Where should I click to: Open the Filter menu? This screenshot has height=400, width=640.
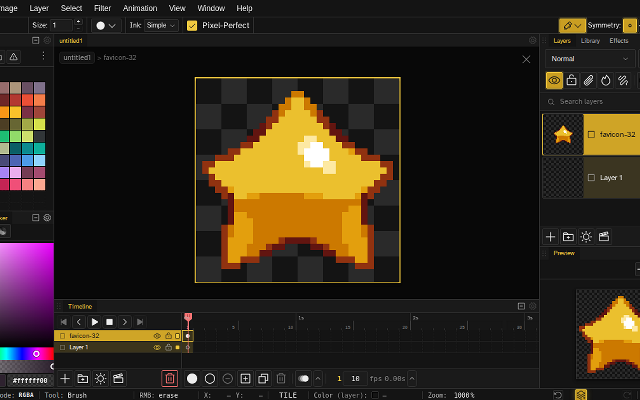(x=102, y=8)
